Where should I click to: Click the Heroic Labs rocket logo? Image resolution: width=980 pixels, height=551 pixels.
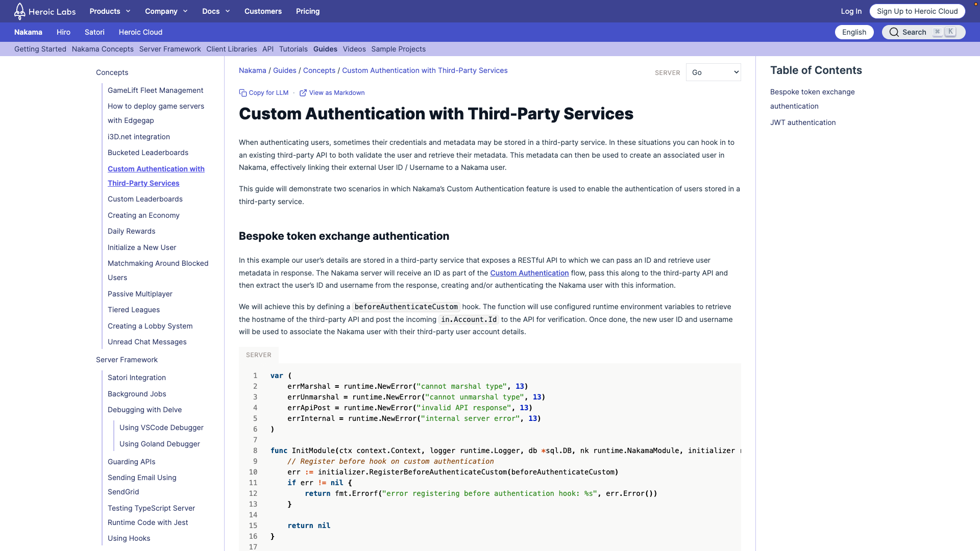pyautogui.click(x=19, y=11)
